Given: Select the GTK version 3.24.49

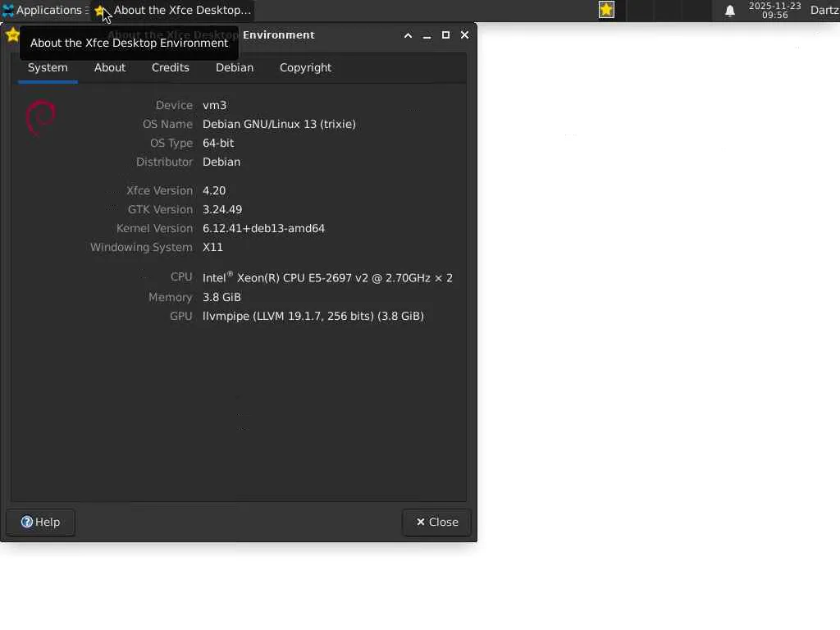Looking at the screenshot, I should pyautogui.click(x=222, y=209).
